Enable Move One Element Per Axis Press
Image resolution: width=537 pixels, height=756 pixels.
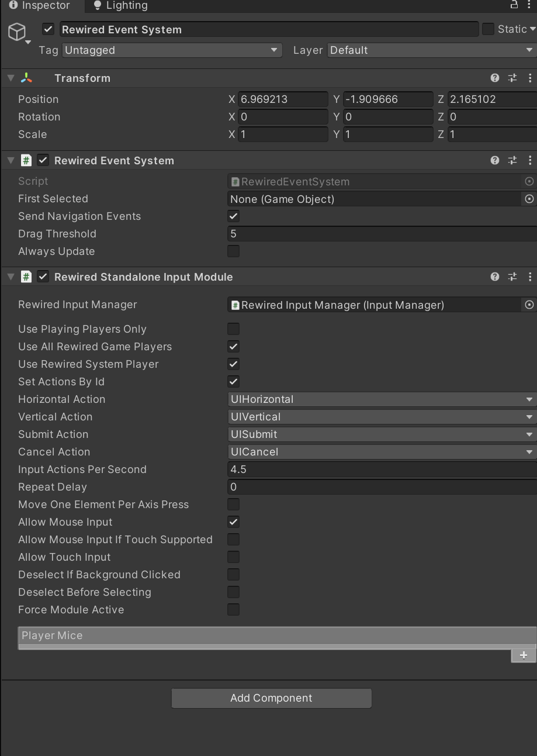tap(234, 505)
